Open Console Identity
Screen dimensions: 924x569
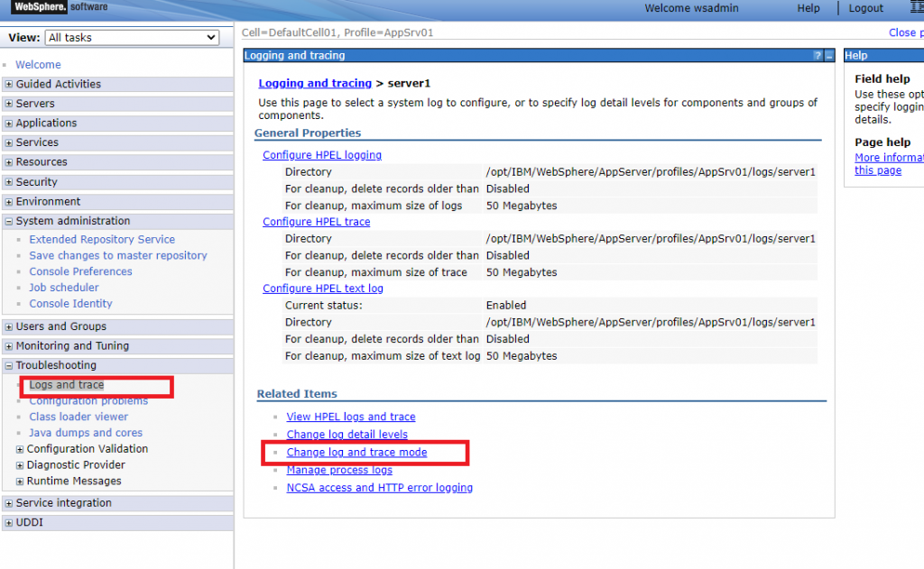[70, 303]
